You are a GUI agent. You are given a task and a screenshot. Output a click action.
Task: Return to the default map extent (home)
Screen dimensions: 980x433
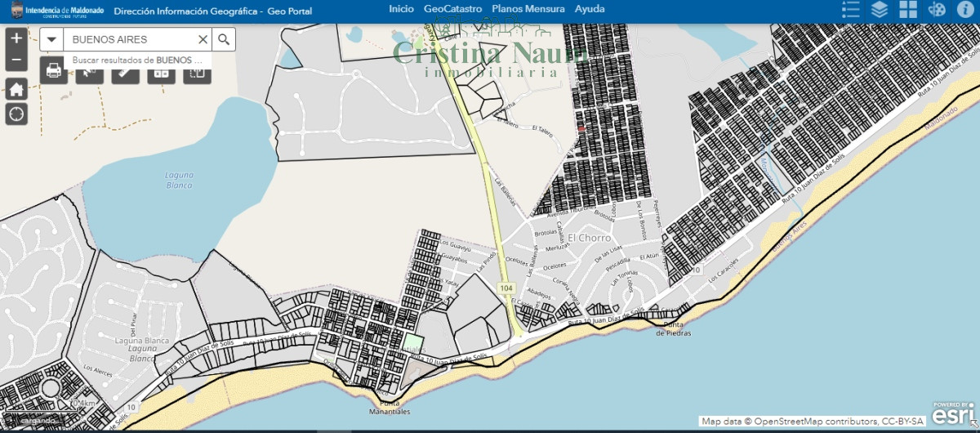pyautogui.click(x=16, y=89)
